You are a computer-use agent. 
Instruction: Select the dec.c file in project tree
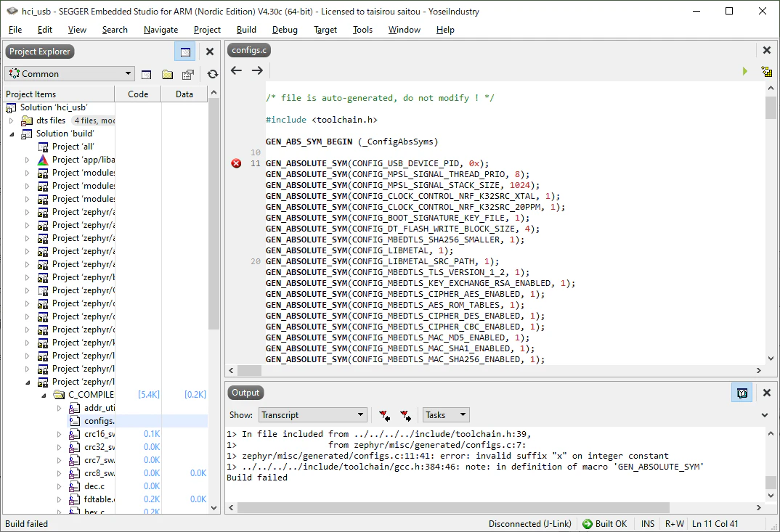(94, 486)
